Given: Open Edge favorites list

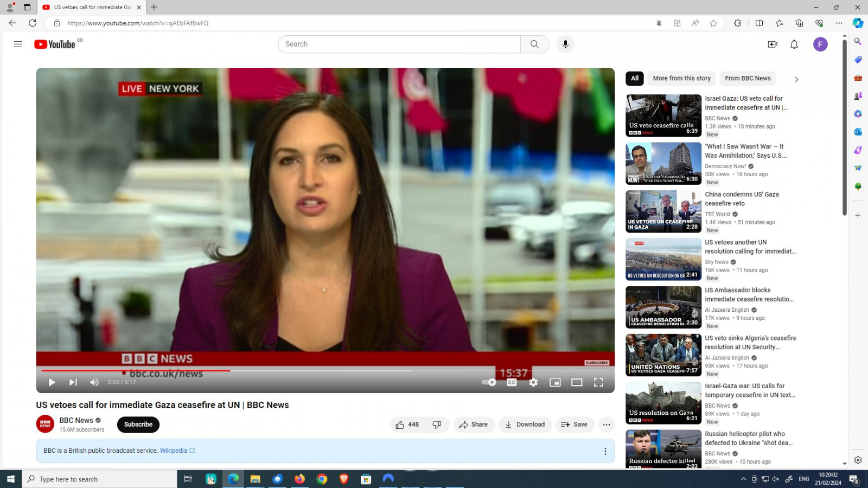Looking at the screenshot, I should [x=779, y=23].
